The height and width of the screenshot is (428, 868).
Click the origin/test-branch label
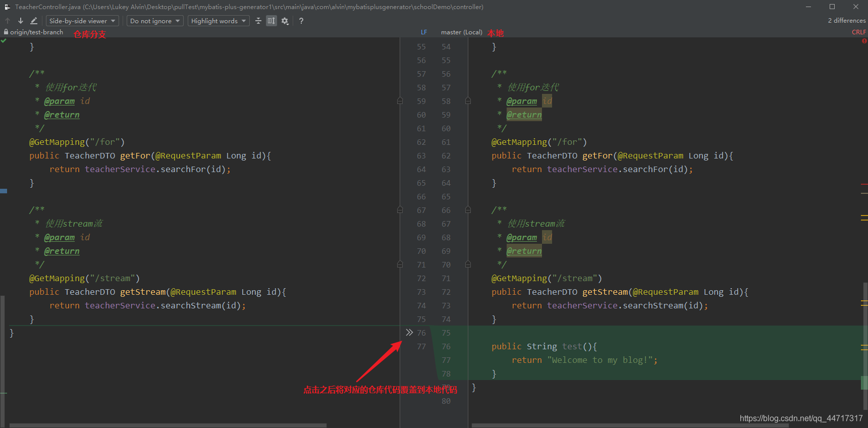37,32
